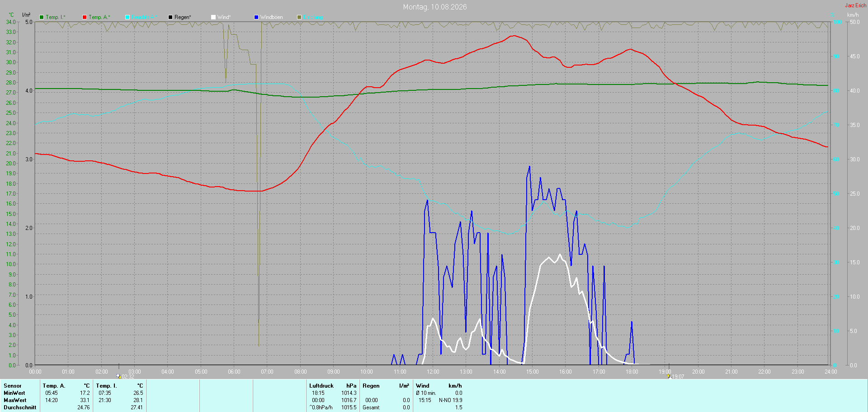Screen dimensions: 868x412
Task: Click the 'Gesamt:' rain total label
Action: 372,407
